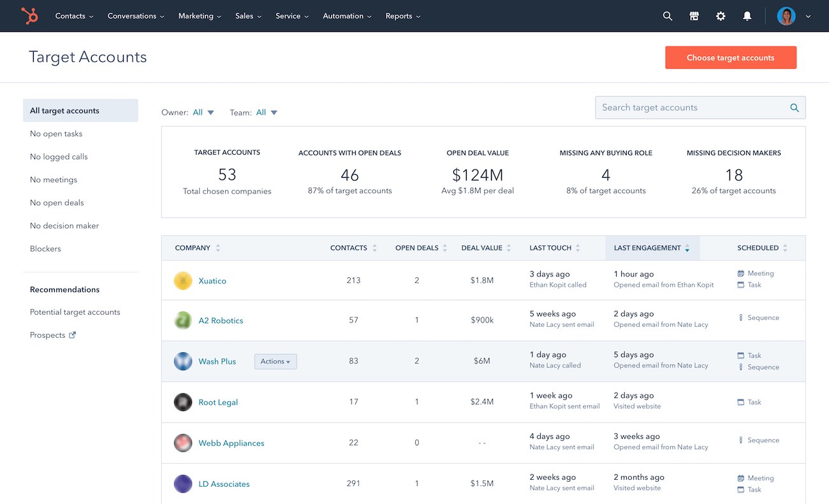Open the Marketplace icon in top bar
The image size is (829, 504).
pyautogui.click(x=694, y=16)
